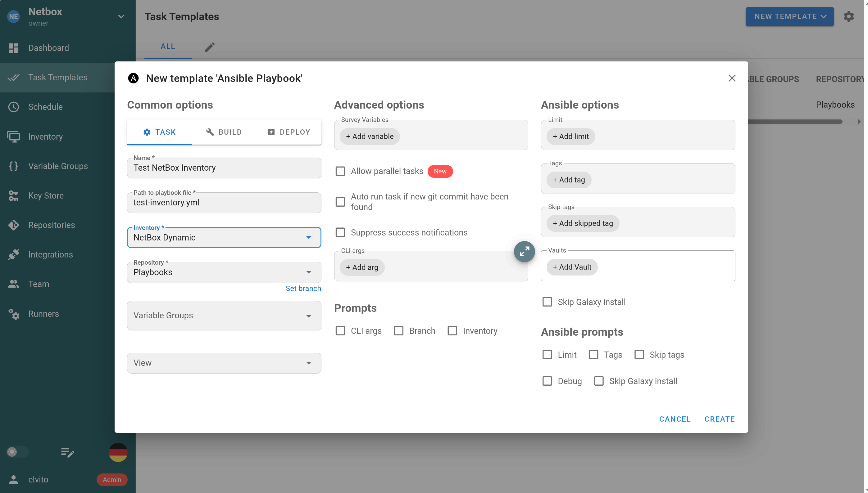The image size is (868, 493).
Task: Check the Skip tags Ansible prompt
Action: pyautogui.click(x=639, y=355)
